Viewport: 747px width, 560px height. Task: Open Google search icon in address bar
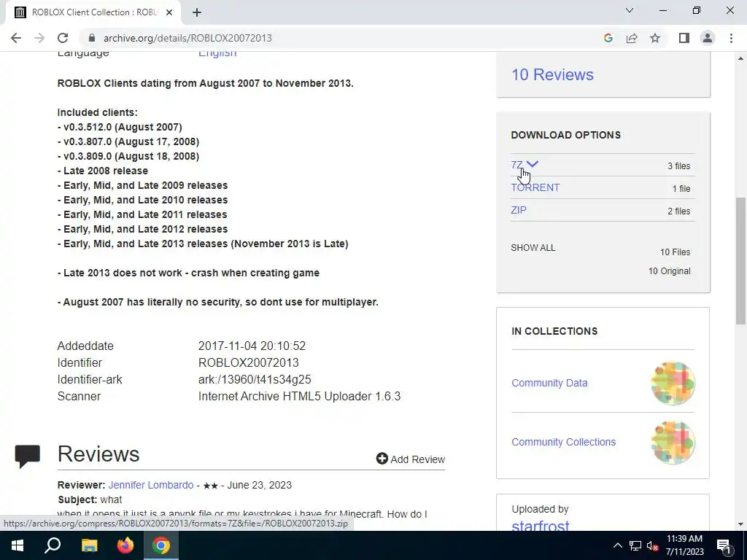click(608, 38)
